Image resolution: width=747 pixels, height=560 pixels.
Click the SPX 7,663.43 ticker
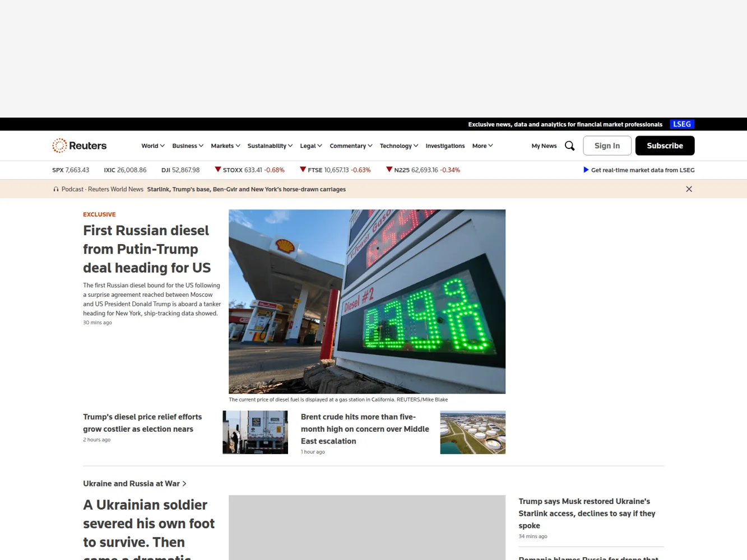point(71,170)
